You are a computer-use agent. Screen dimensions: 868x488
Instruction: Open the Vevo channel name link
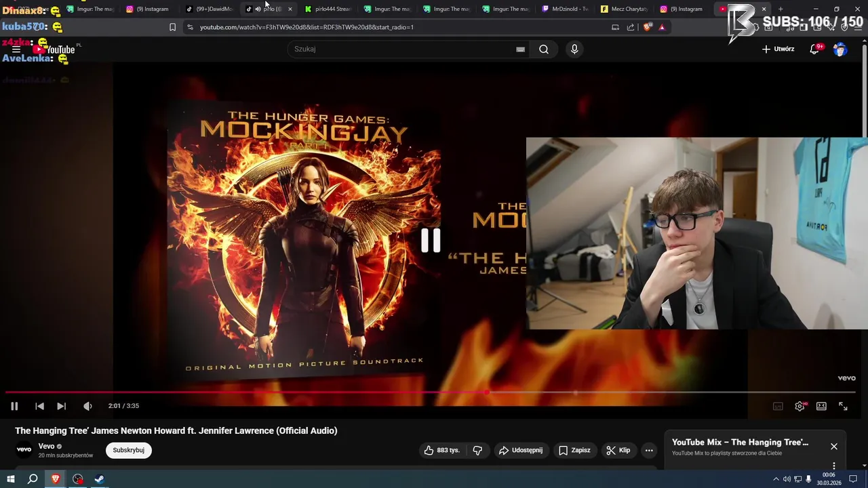click(47, 446)
